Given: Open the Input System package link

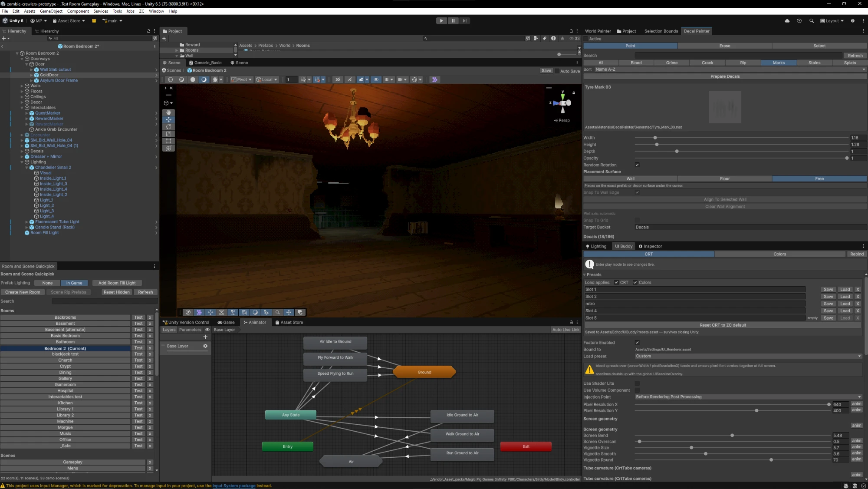Looking at the screenshot, I should [234, 486].
